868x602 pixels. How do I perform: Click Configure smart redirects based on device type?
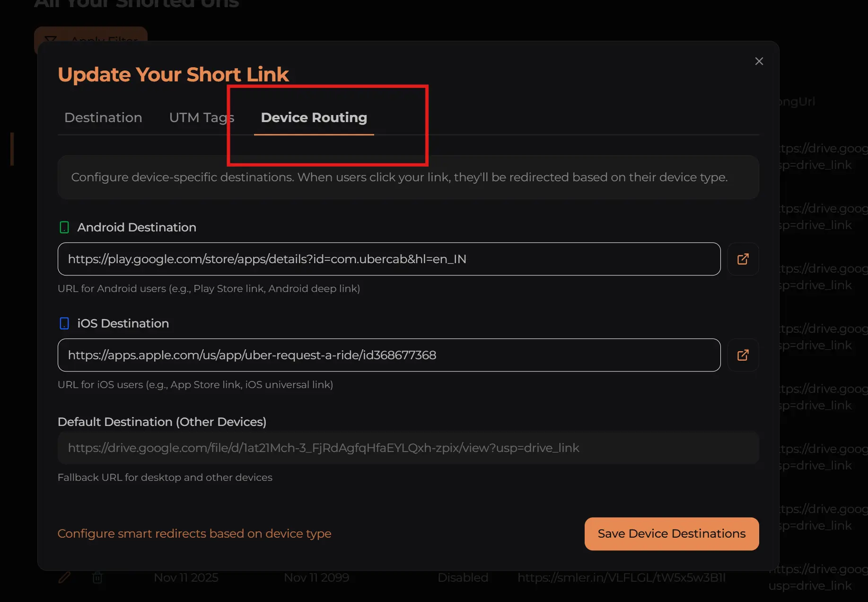(x=194, y=533)
